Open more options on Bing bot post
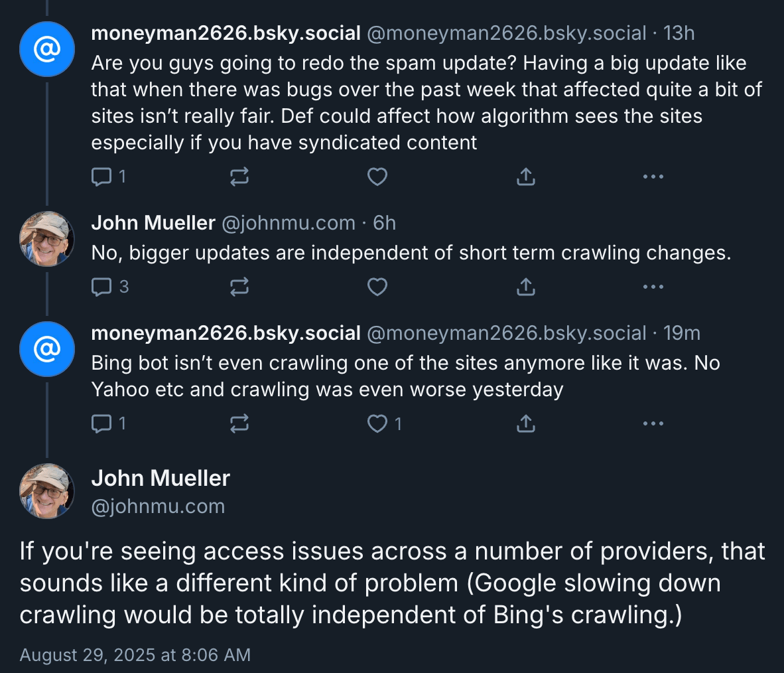The width and height of the screenshot is (784, 673). (653, 423)
